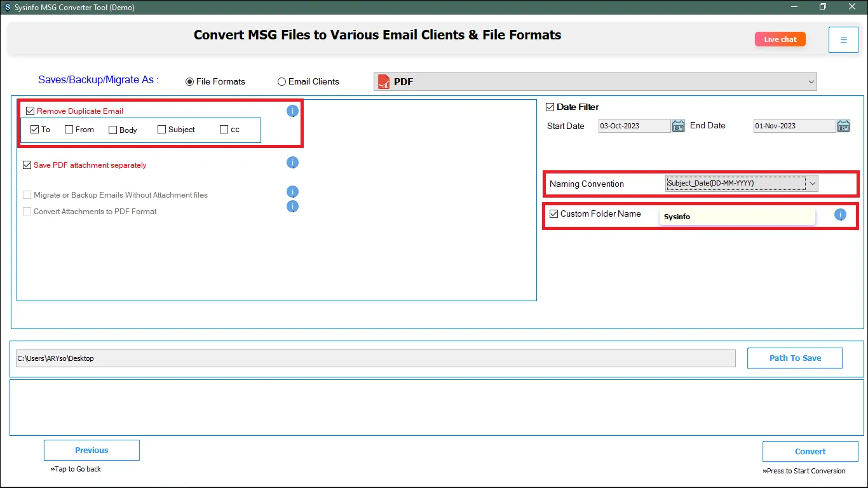The image size is (868, 488).
Task: Click the save path text field
Action: point(376,358)
